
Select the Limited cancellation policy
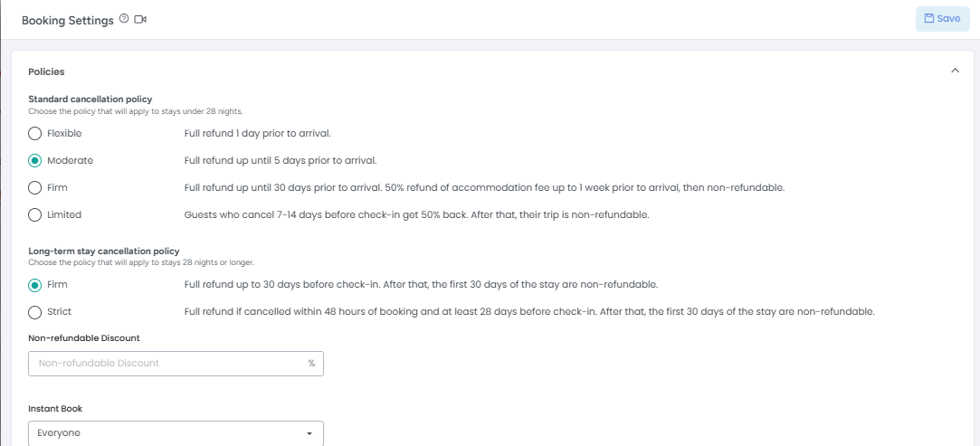(35, 215)
